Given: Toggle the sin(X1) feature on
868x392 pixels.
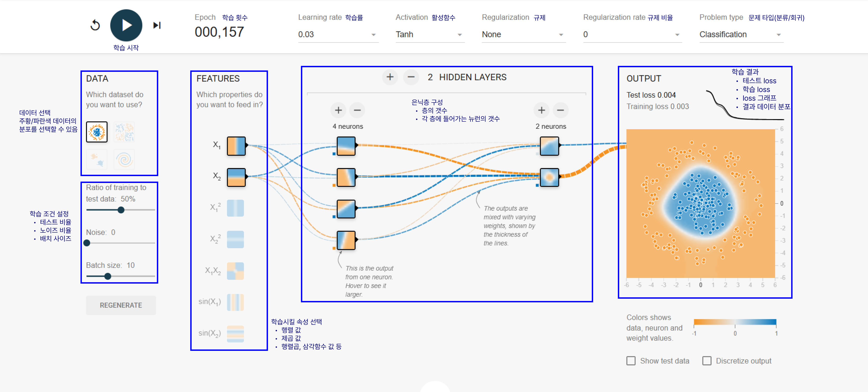Looking at the screenshot, I should pyautogui.click(x=235, y=302).
